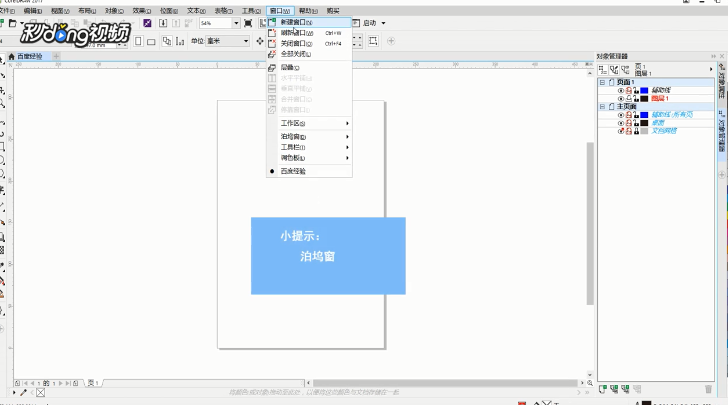Click the new document plus tab
This screenshot has height=405, width=728.
(56, 57)
